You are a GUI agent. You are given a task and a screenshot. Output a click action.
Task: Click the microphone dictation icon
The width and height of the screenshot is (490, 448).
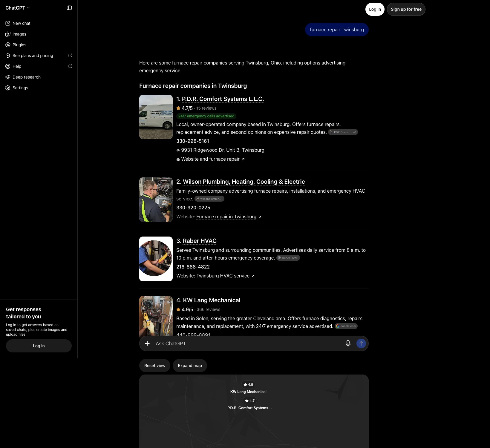click(348, 343)
